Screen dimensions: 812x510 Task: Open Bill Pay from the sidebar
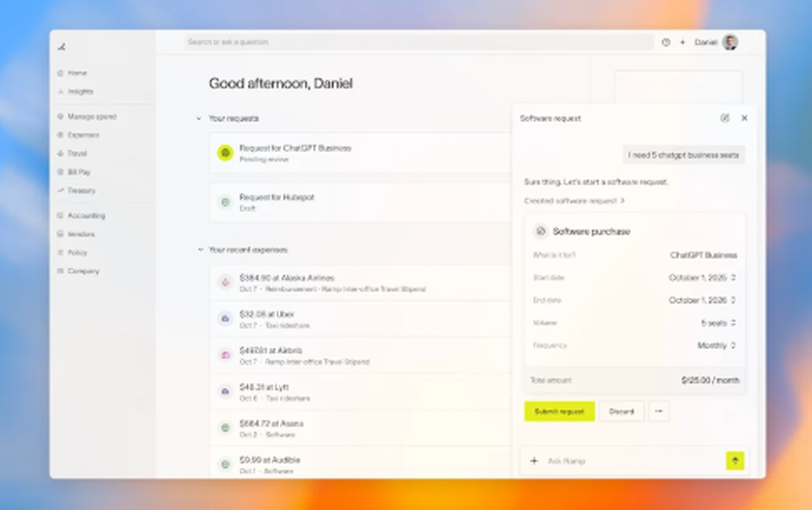[x=76, y=171]
